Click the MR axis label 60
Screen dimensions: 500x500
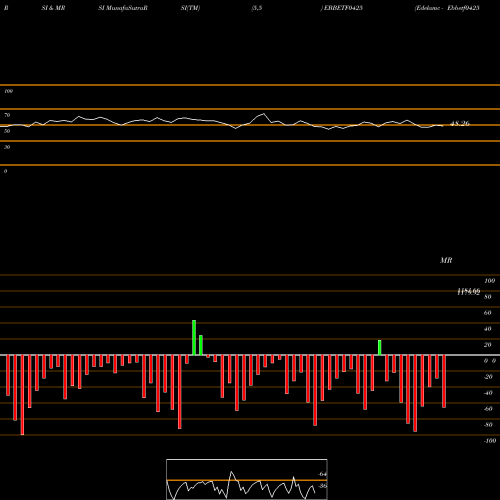click(487, 313)
